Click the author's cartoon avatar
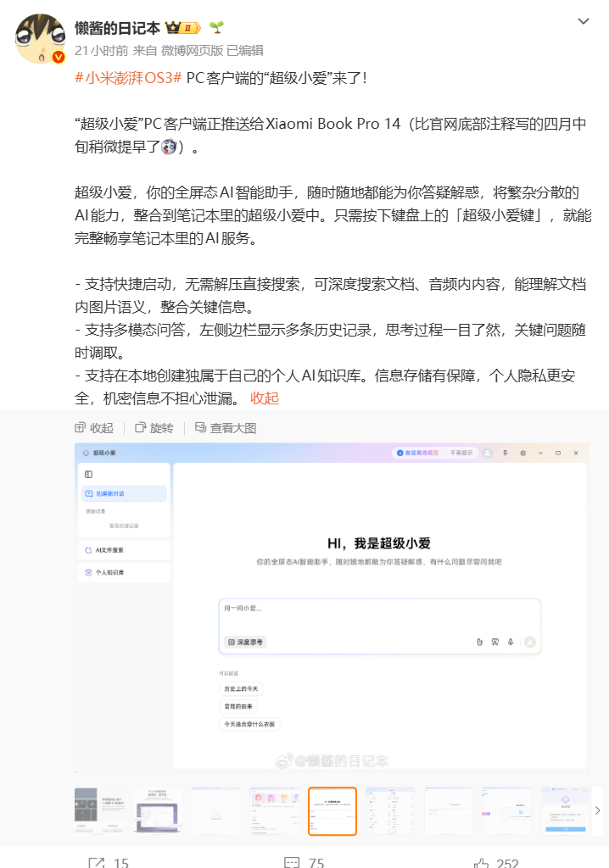Viewport: 609px width, 868px height. click(x=41, y=38)
